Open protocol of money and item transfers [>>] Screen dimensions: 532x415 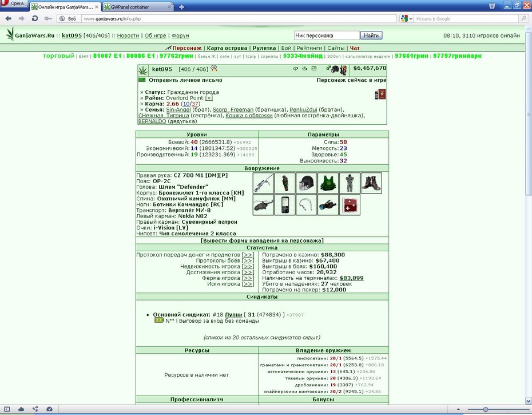pyautogui.click(x=248, y=255)
